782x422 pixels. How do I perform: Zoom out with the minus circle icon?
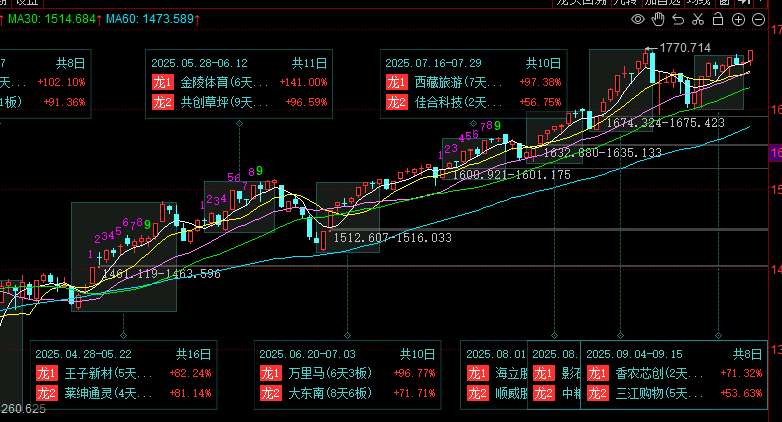tap(759, 19)
